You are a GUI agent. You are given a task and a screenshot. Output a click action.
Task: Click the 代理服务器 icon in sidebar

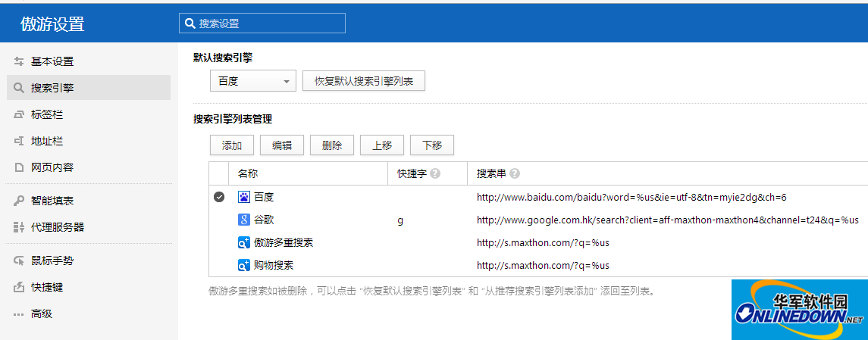pos(19,227)
